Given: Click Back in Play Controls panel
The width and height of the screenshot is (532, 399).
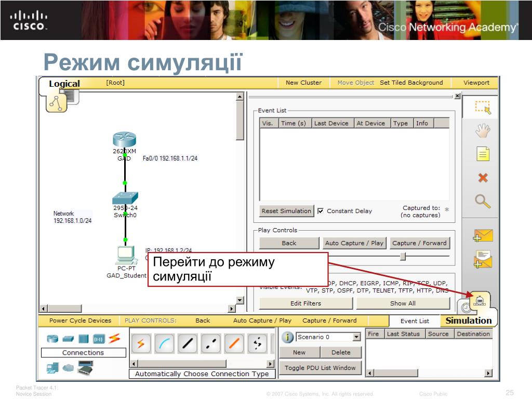Looking at the screenshot, I should pos(289,243).
